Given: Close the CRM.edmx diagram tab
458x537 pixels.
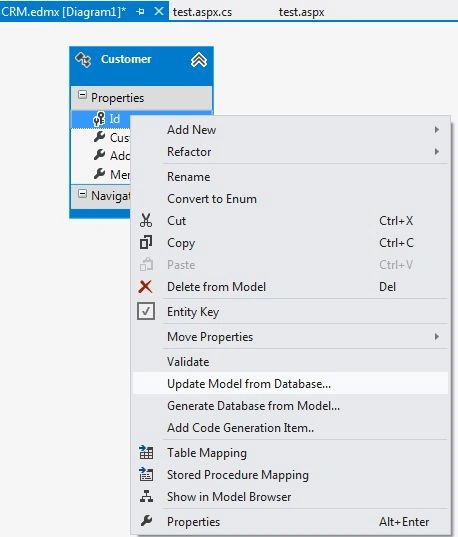Looking at the screenshot, I should pyautogui.click(x=159, y=11).
